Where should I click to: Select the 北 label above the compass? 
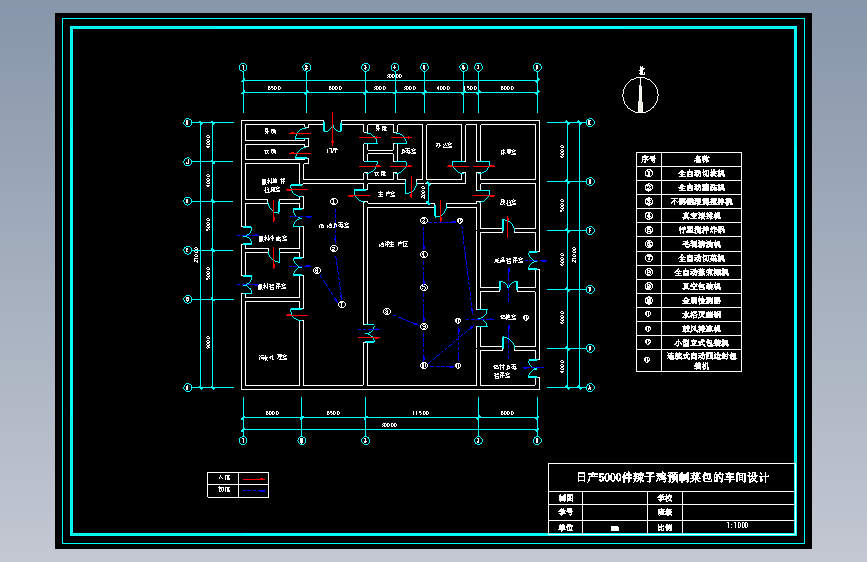coord(641,70)
